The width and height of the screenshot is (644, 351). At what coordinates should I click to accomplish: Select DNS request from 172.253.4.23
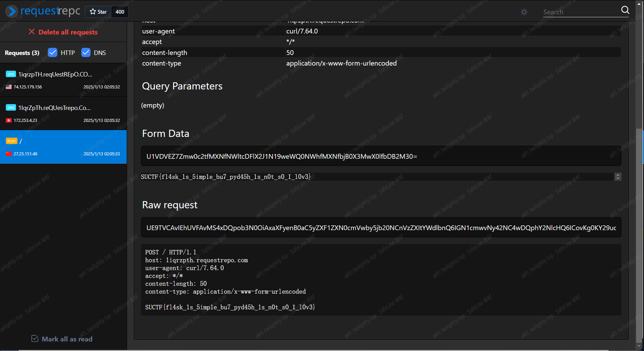coord(63,114)
